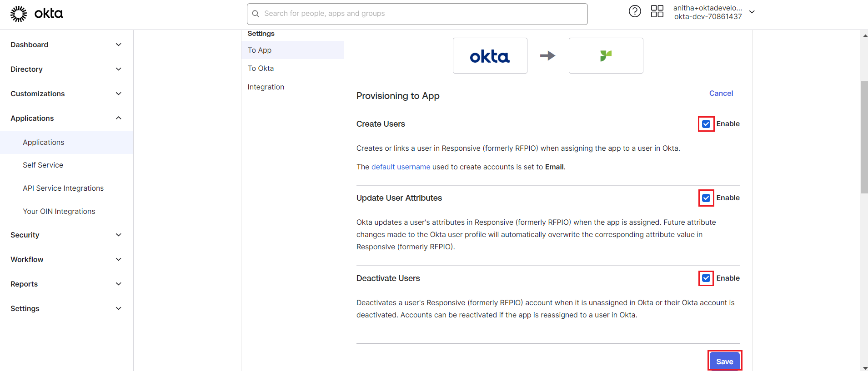Toggle Create Users Enable checkbox
Screen dimensions: 868x371
[706, 124]
